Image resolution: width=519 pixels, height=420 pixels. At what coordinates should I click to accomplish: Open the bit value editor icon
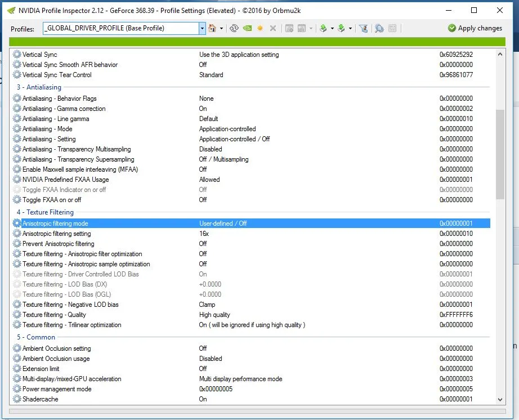(x=392, y=29)
